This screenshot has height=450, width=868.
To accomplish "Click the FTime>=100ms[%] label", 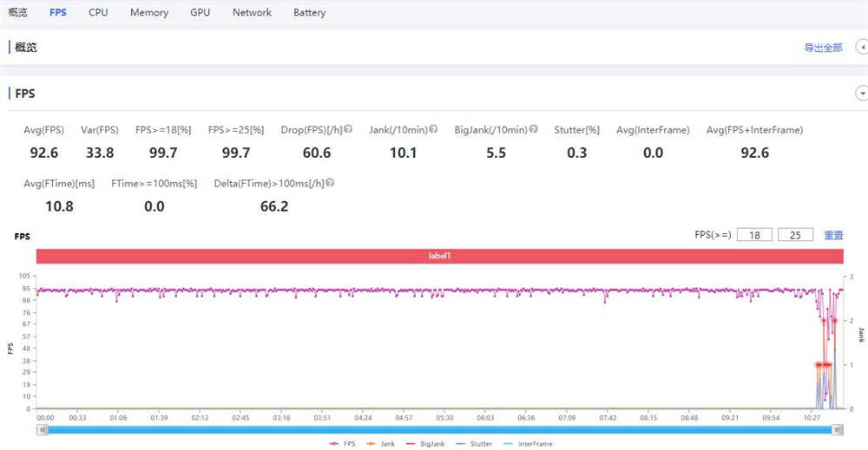I will (x=154, y=184).
